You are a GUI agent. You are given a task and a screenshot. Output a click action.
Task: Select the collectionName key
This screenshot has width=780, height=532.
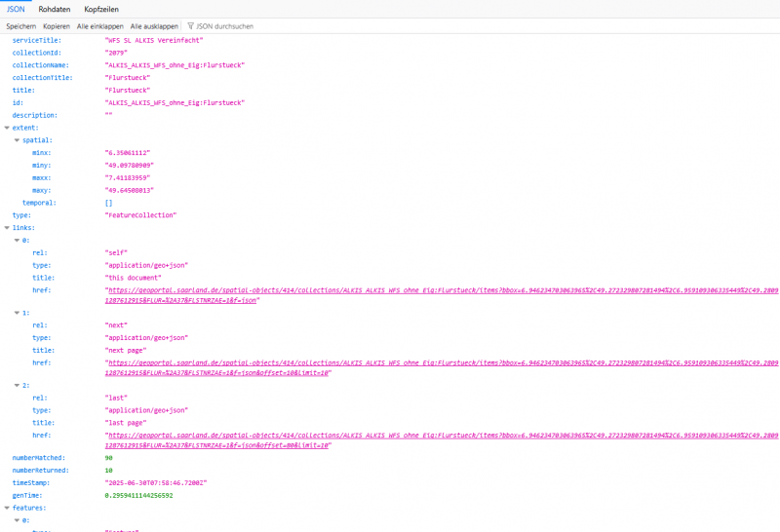pos(40,65)
